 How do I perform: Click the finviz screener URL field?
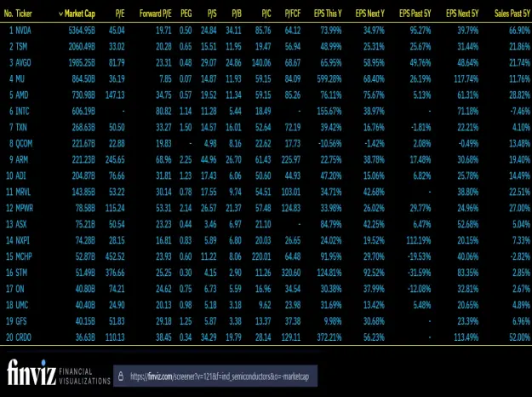tap(215, 376)
